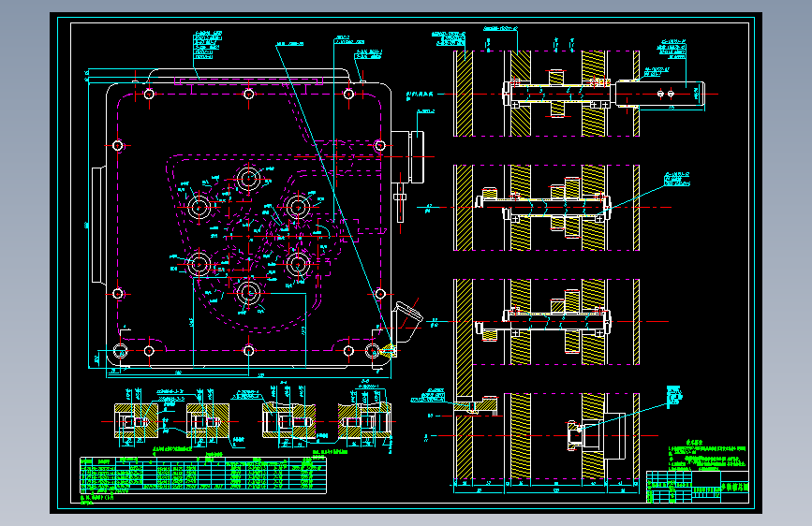
Task: Click the lower-right bearing bore circle
Action: pos(298,264)
